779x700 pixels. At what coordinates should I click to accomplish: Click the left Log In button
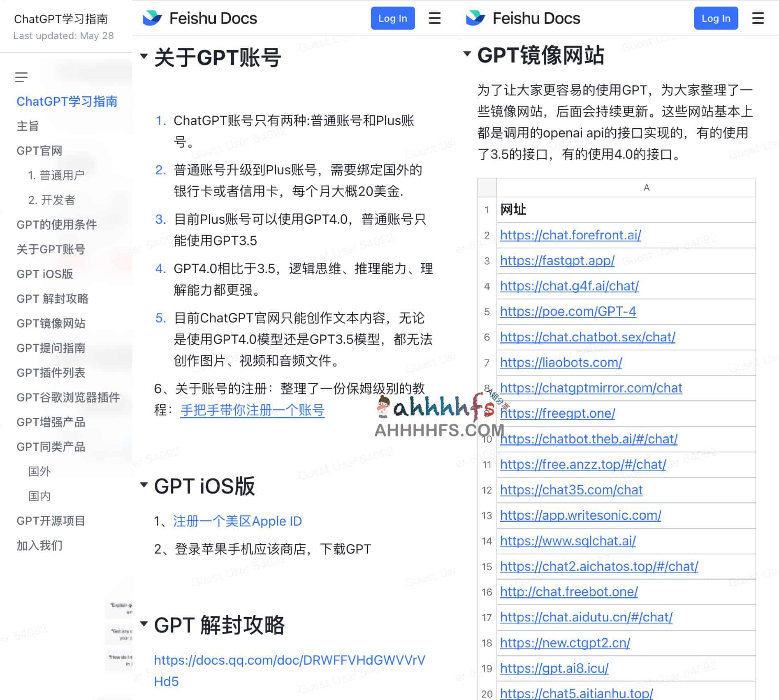click(392, 18)
